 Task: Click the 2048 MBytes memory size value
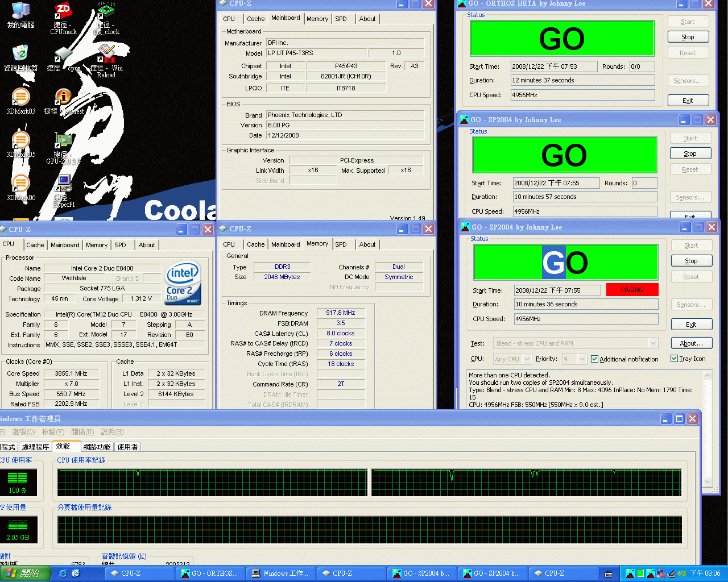(282, 277)
